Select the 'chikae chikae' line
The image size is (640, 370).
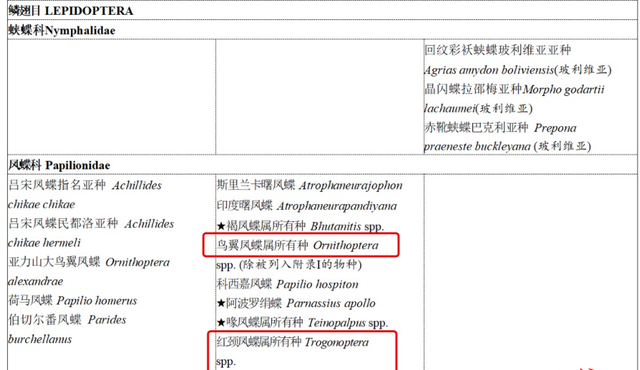[x=42, y=204]
